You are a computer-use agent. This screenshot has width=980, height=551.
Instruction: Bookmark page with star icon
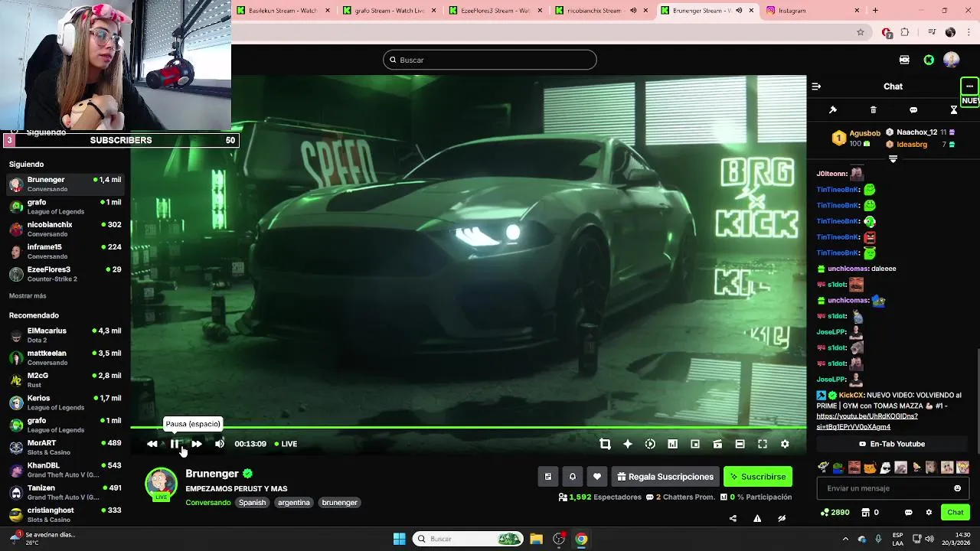point(861,32)
